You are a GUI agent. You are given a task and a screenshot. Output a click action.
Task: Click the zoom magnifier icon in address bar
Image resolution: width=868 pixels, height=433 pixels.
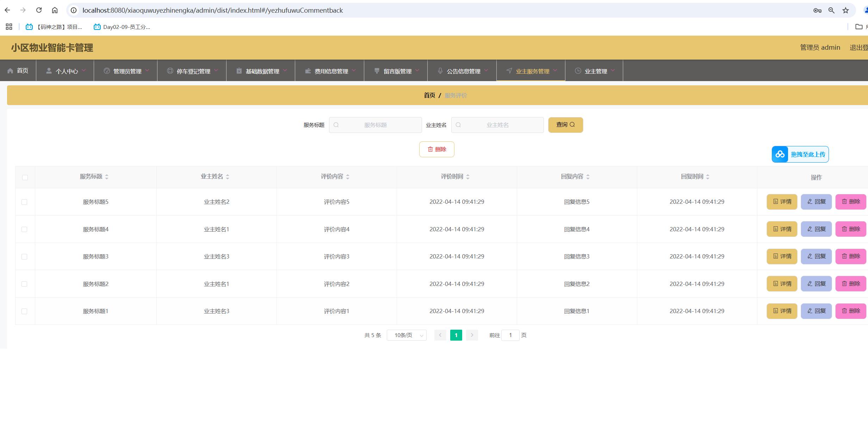tap(831, 10)
